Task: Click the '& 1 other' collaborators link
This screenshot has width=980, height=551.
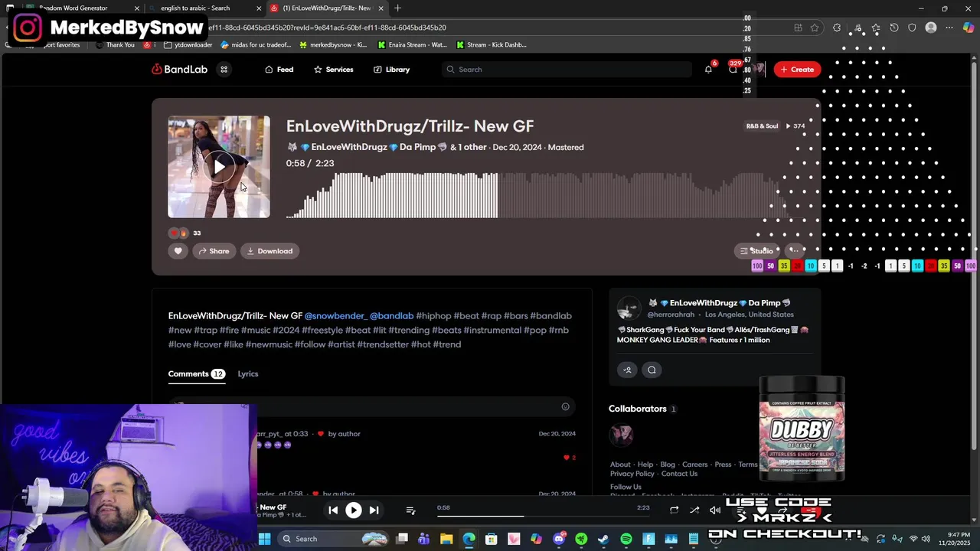Action: tap(469, 147)
